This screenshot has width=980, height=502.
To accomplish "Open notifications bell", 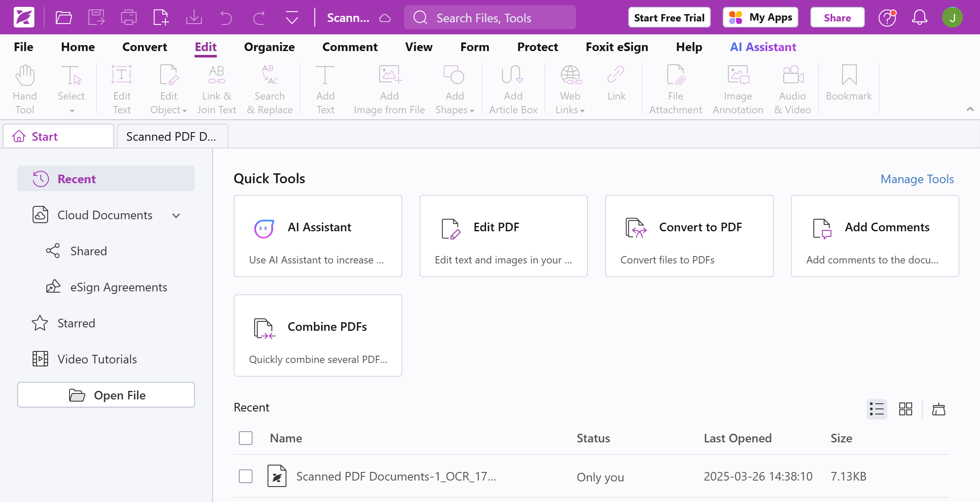I will tap(919, 18).
